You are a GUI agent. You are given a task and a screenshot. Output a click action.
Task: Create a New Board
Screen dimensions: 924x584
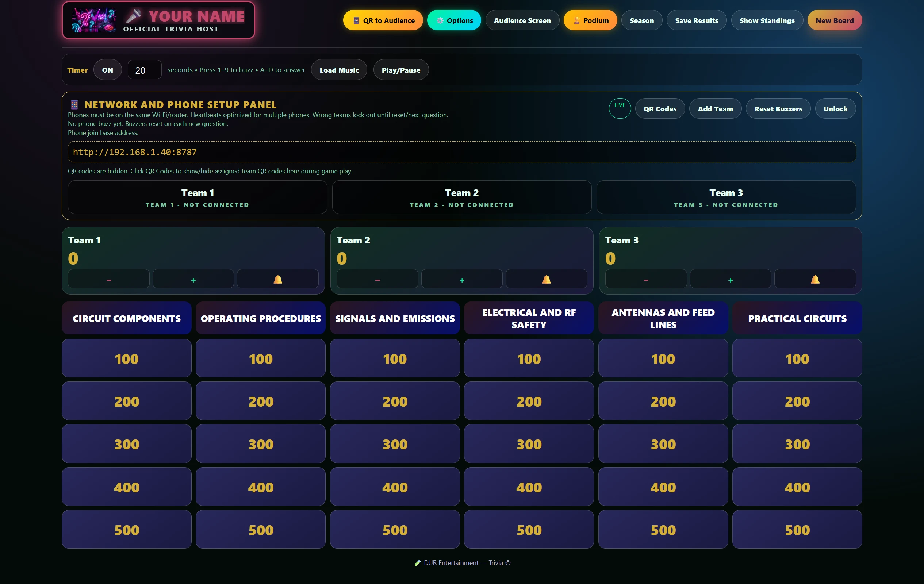[835, 20]
